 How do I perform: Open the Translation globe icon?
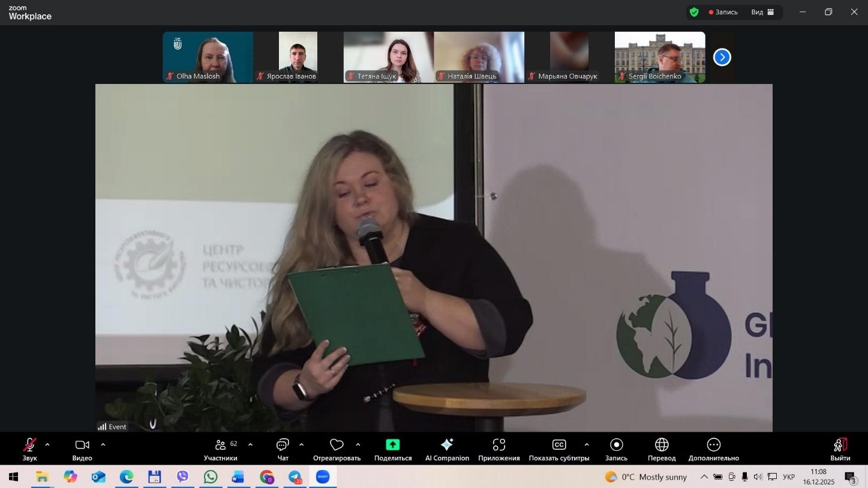click(662, 445)
